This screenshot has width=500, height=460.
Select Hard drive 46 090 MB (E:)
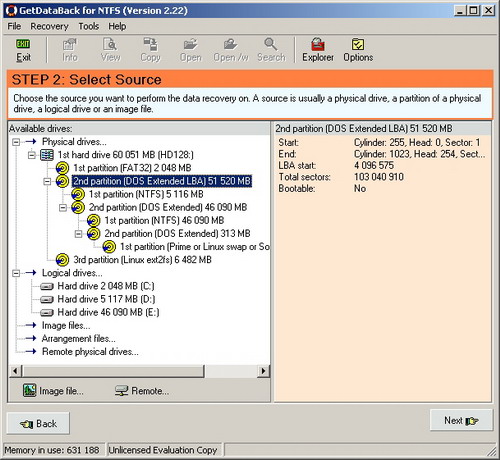108,313
